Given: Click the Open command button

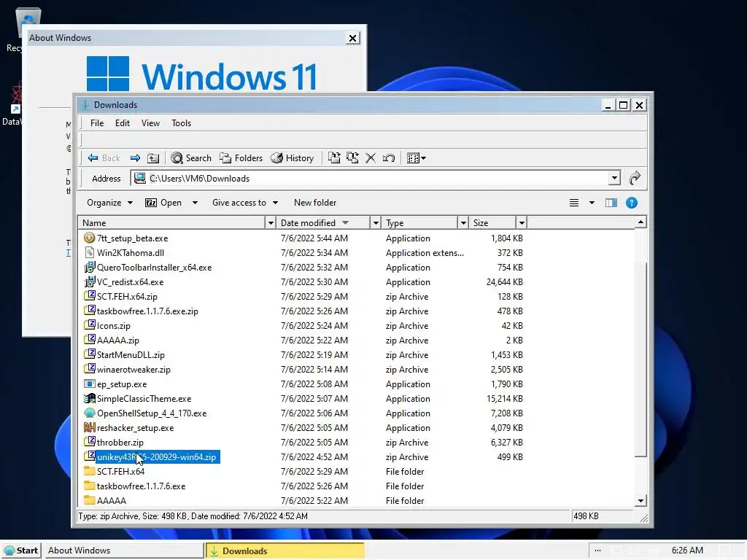Looking at the screenshot, I should (163, 203).
